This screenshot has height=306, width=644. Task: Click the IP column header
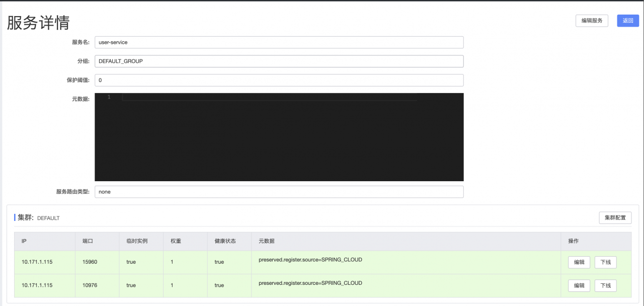click(x=23, y=241)
